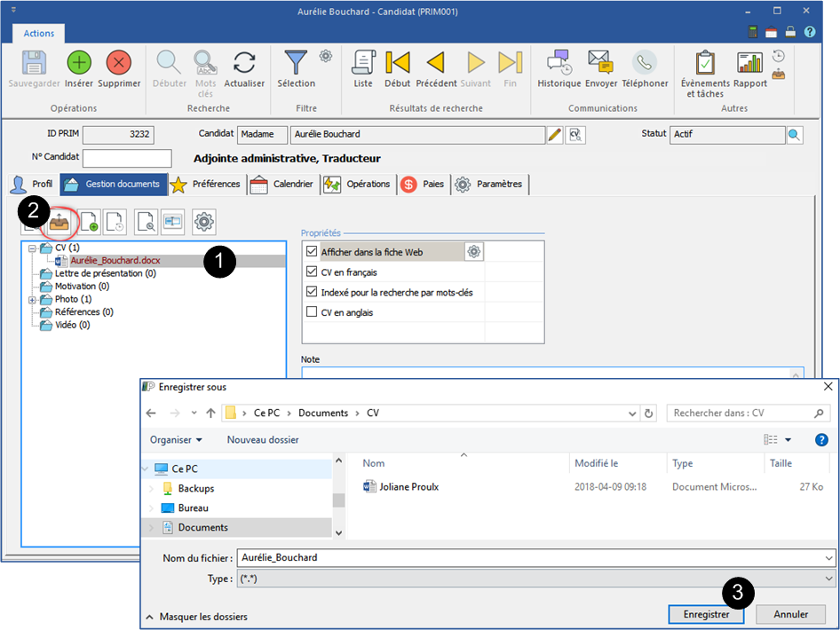
Task: Open the Préférences tab
Action: [x=207, y=185]
